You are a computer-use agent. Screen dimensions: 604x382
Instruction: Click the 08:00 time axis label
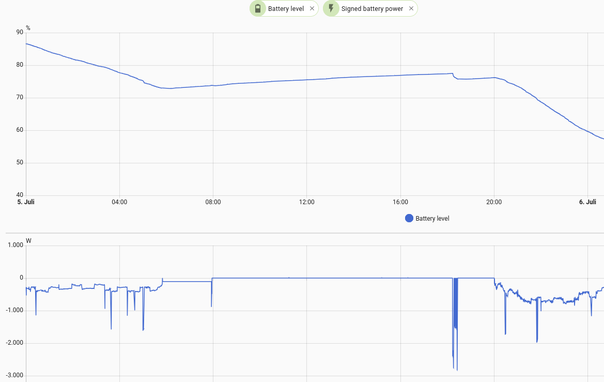coord(213,202)
